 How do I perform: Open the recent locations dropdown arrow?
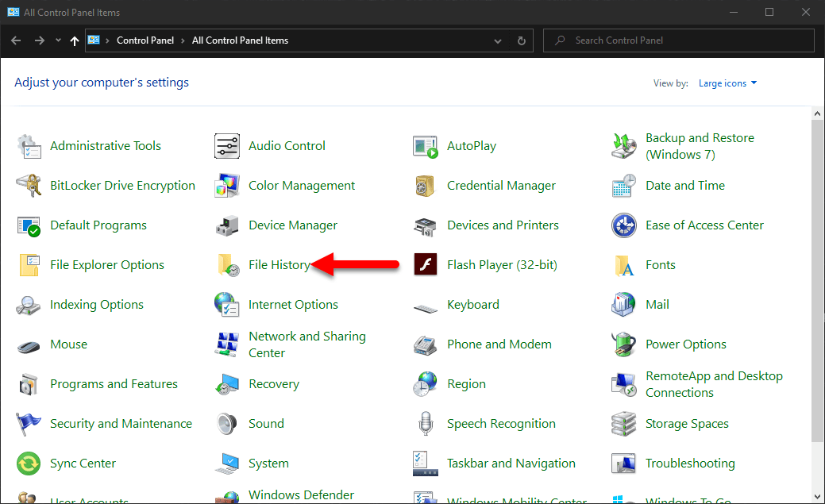tap(58, 40)
